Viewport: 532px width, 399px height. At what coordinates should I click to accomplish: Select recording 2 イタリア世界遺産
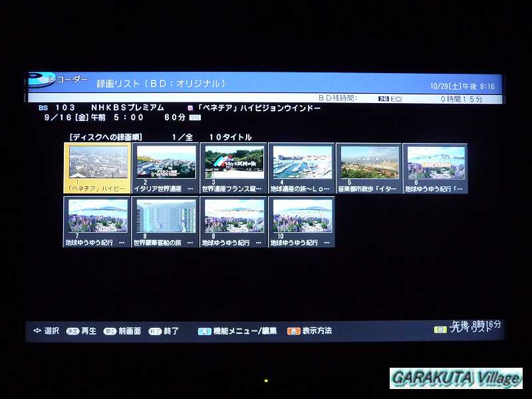[x=166, y=164]
